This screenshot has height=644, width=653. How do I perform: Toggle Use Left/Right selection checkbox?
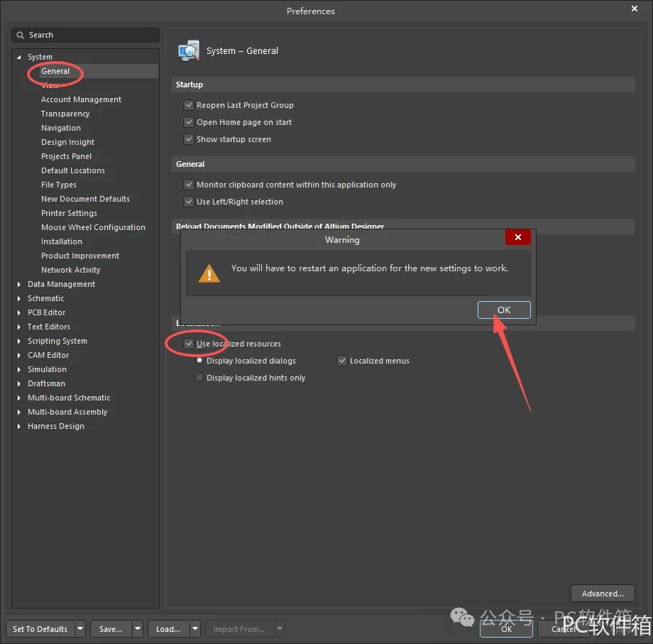point(189,202)
